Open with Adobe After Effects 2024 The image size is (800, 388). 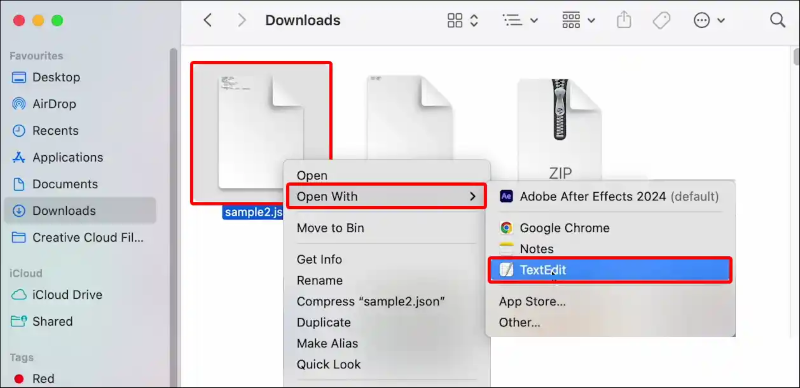(610, 197)
